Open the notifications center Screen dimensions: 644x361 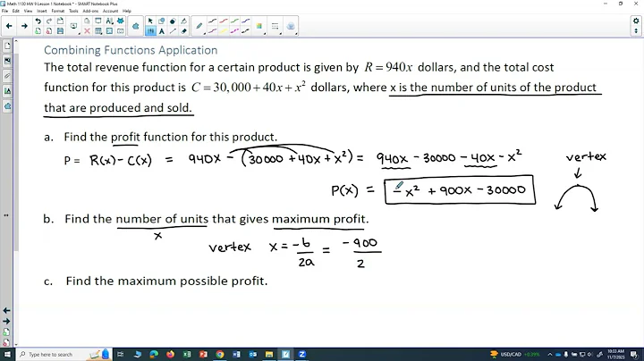coord(636,354)
